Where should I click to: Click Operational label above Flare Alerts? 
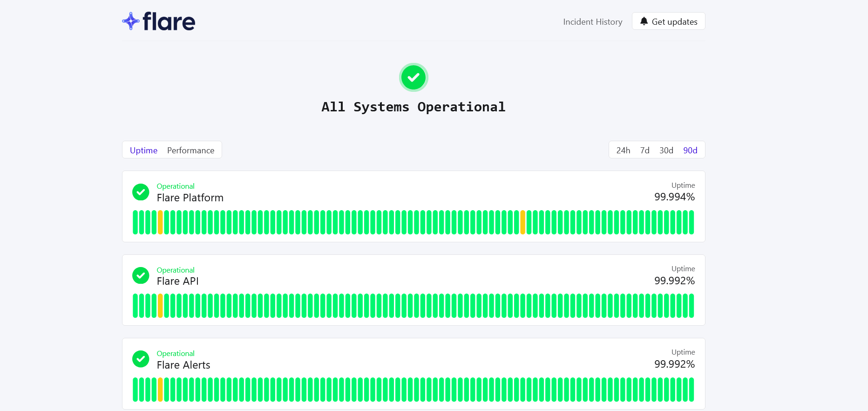[x=176, y=354]
